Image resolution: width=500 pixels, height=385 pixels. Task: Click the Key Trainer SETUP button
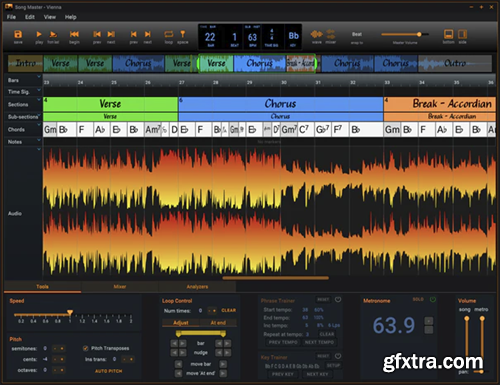tap(333, 365)
